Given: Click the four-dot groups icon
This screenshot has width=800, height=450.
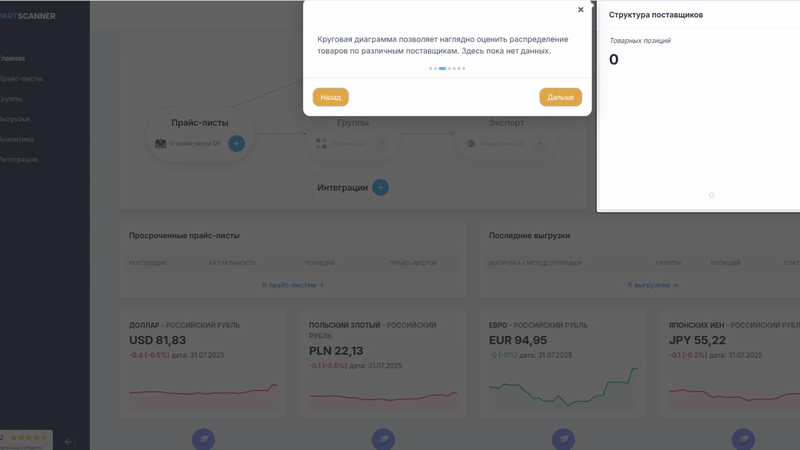Looking at the screenshot, I should click(x=321, y=143).
